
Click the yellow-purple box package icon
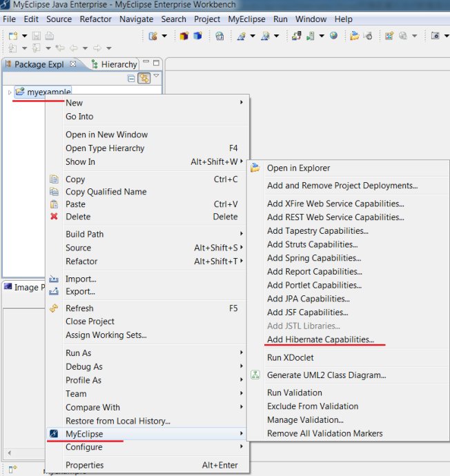[184, 36]
